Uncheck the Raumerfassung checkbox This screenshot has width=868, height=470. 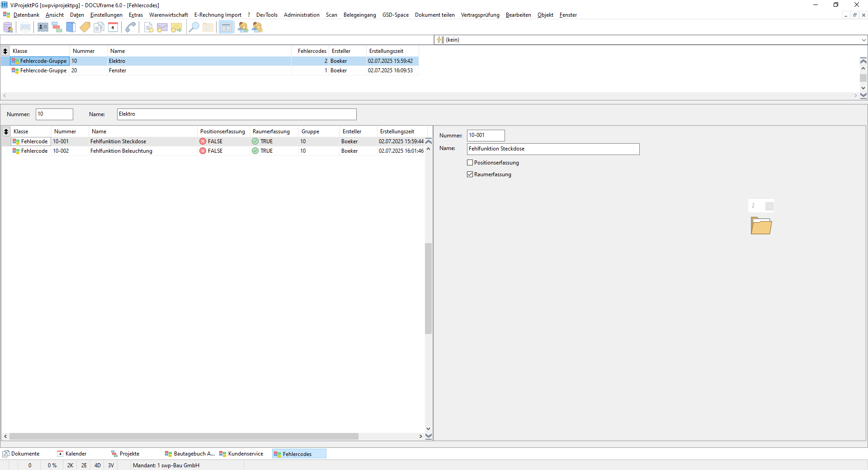click(470, 174)
